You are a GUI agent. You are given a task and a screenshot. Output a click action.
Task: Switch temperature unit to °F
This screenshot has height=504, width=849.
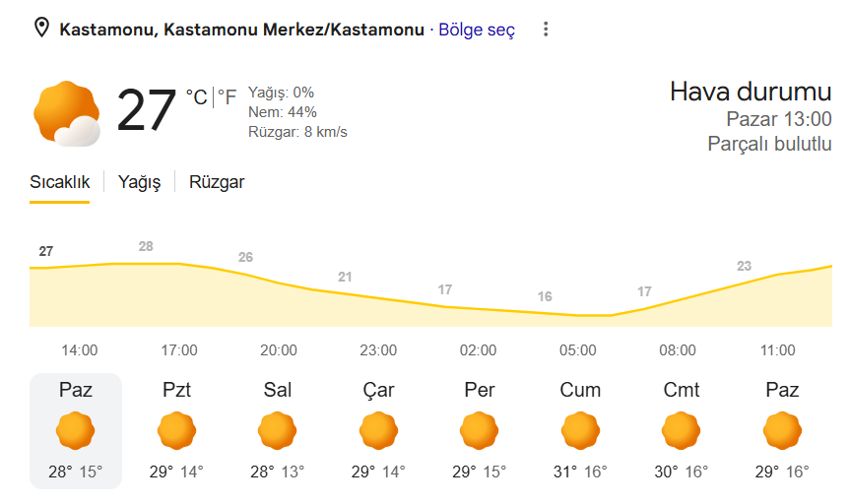[x=227, y=97]
